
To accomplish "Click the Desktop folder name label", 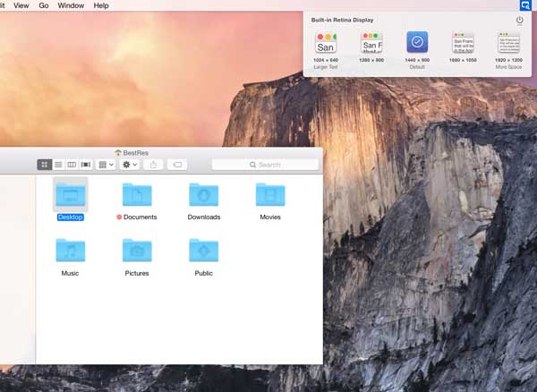I will pos(70,217).
